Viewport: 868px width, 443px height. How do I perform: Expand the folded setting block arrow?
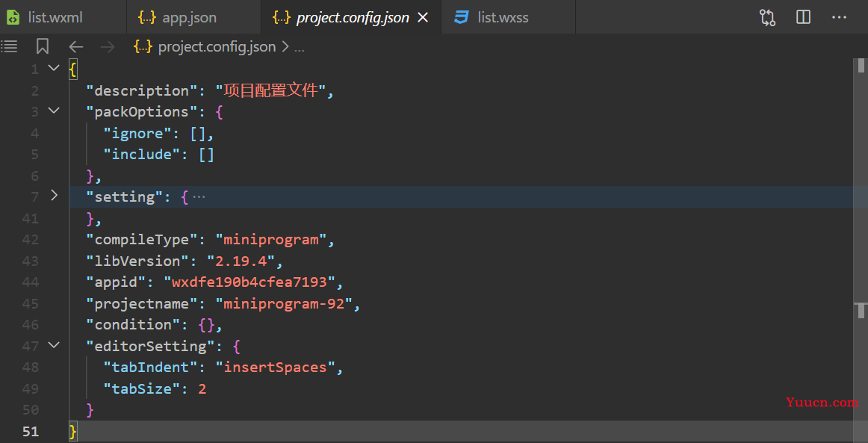(54, 196)
